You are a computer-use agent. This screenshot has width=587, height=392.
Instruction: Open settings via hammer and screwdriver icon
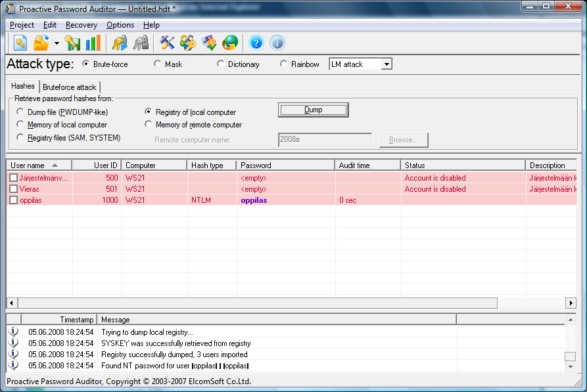click(x=167, y=43)
